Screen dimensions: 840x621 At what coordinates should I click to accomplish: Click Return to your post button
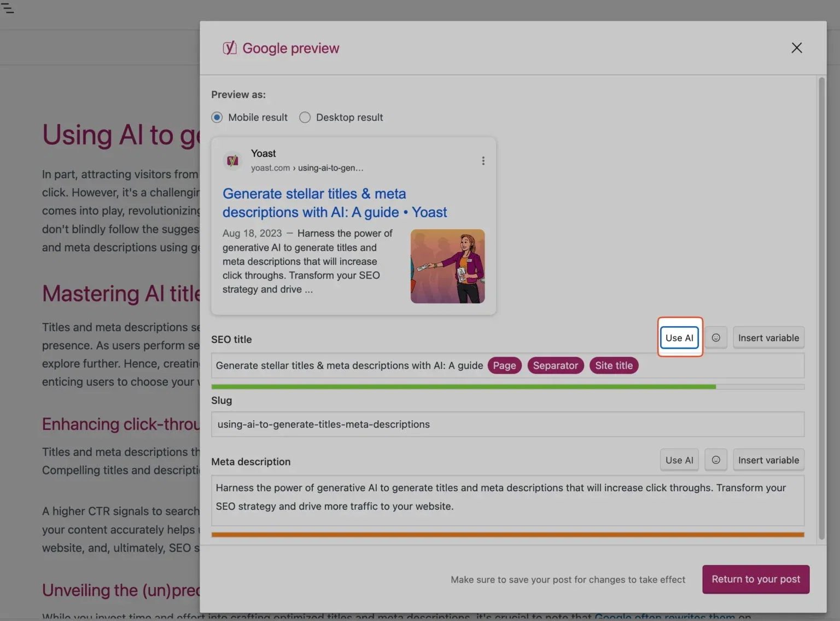point(756,579)
